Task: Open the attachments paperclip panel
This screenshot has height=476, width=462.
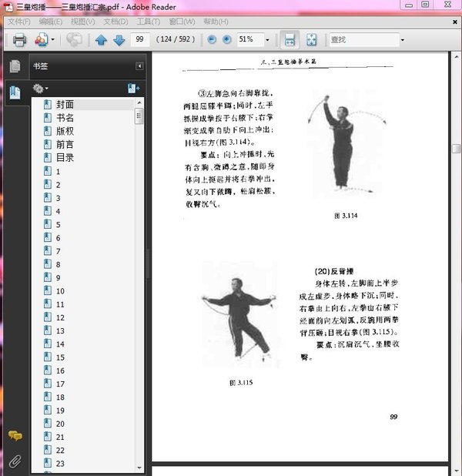Action: pos(15,461)
